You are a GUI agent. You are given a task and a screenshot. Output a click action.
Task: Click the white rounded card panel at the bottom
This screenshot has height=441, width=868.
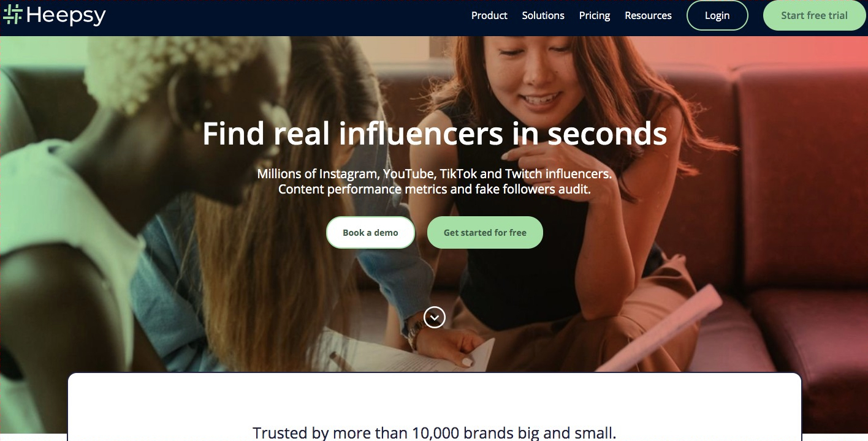tap(435, 407)
